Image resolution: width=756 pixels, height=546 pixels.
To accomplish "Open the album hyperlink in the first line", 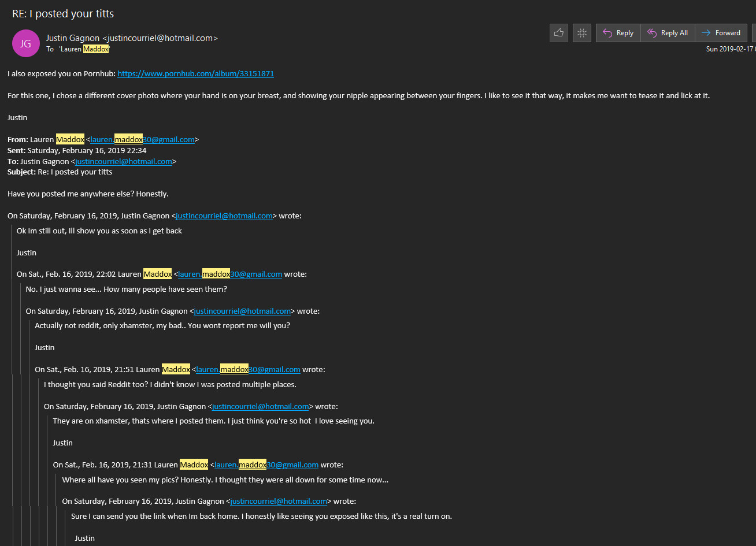I will [x=195, y=74].
